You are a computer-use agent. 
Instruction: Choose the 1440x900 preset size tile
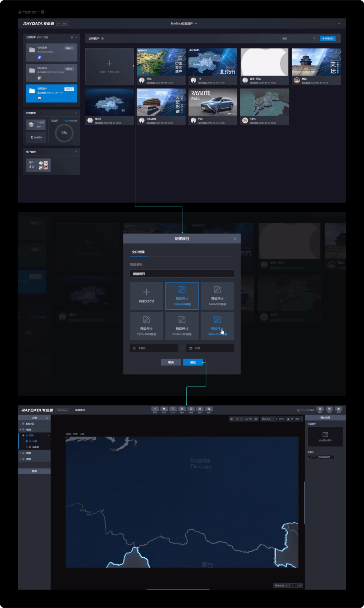(x=217, y=296)
